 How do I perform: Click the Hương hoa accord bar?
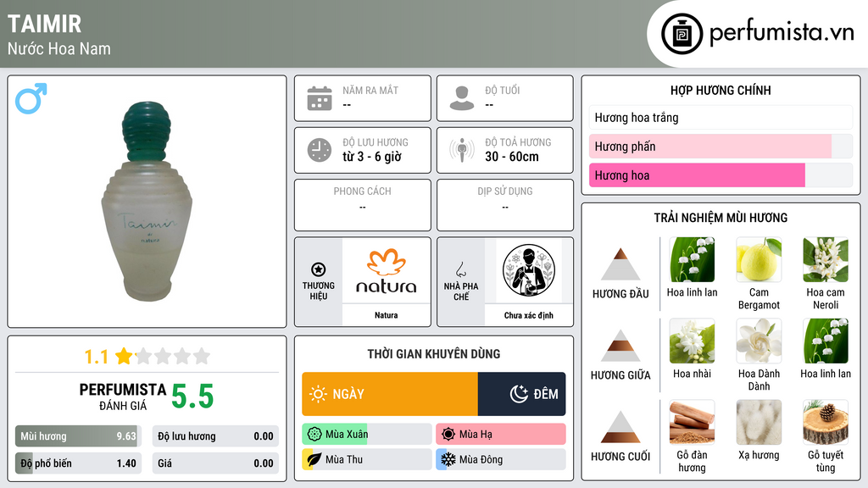[721, 175]
